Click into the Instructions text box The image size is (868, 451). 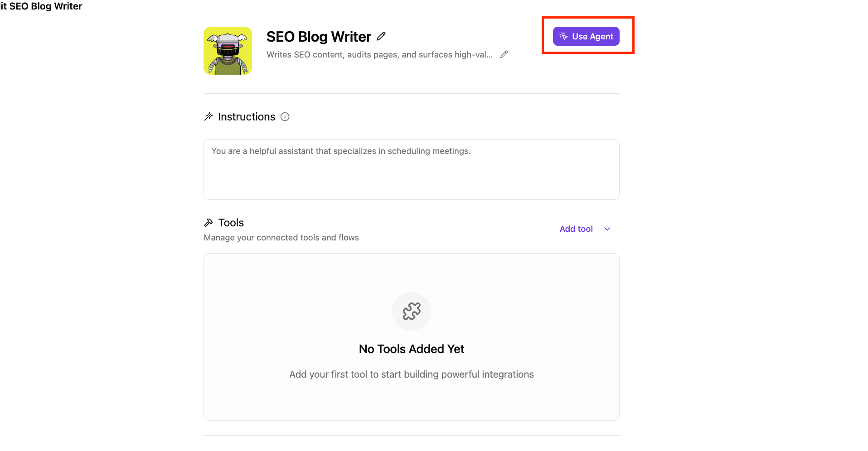coord(412,169)
